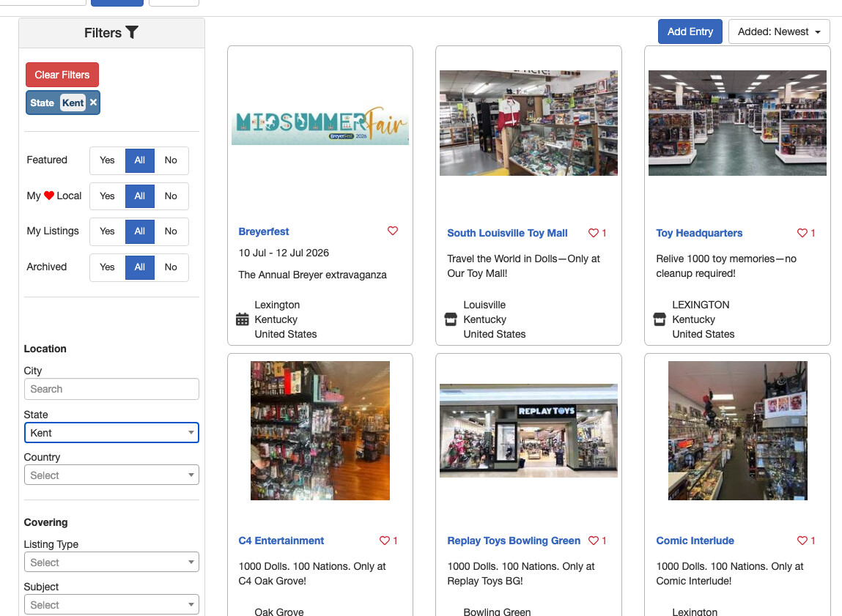
Task: Favorite the Breyerfest listing heart icon
Action: pos(393,231)
